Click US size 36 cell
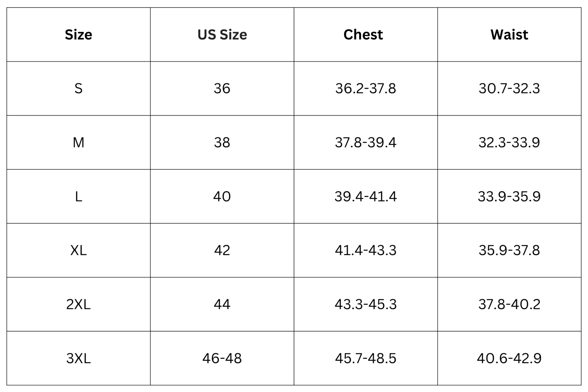 (x=222, y=88)
